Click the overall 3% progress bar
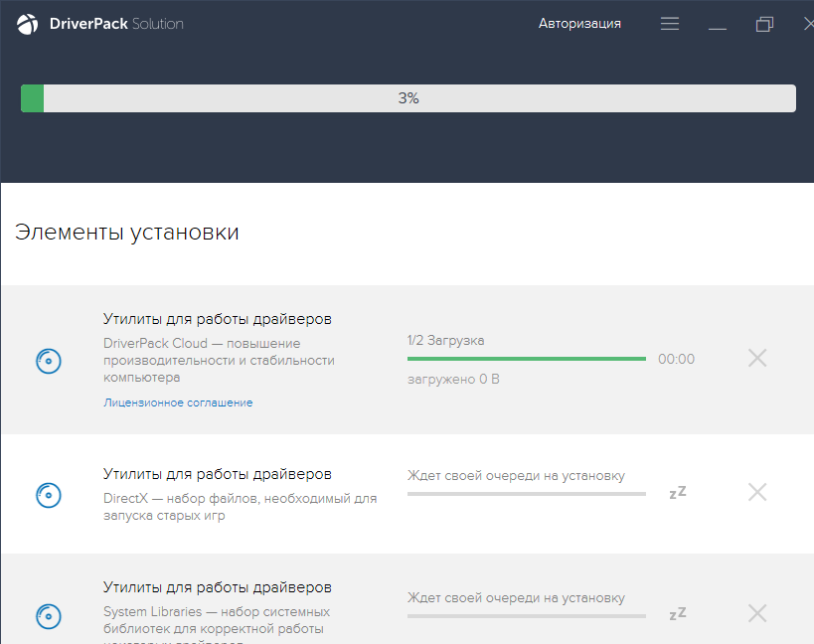 (407, 98)
